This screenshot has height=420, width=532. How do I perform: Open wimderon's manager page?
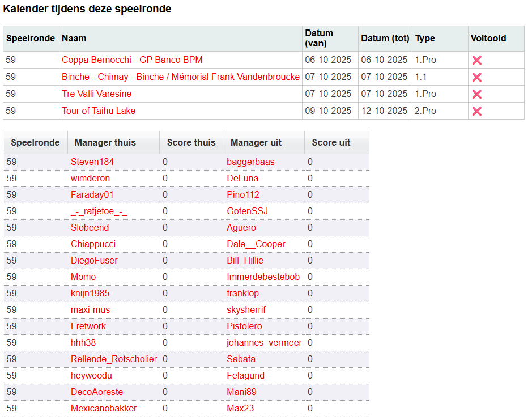tap(92, 178)
